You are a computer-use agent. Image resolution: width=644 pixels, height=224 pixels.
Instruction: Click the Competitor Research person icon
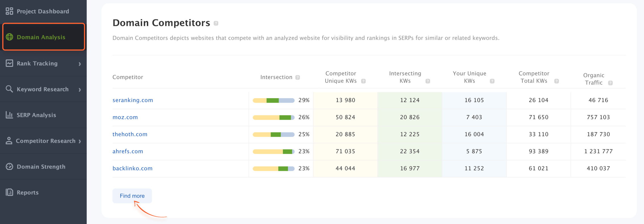(x=9, y=141)
